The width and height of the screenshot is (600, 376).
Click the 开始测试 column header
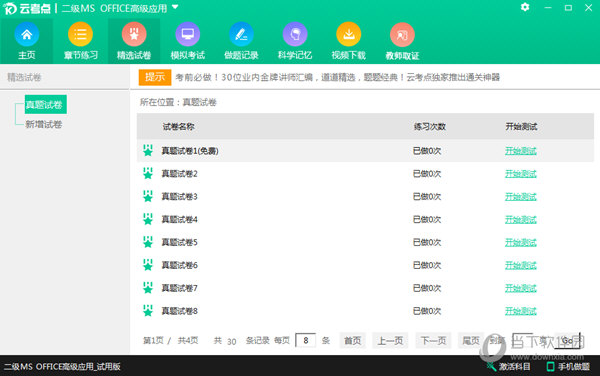coord(521,127)
